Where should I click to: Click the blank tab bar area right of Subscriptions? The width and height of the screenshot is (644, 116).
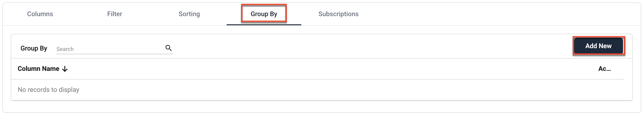click(500, 14)
